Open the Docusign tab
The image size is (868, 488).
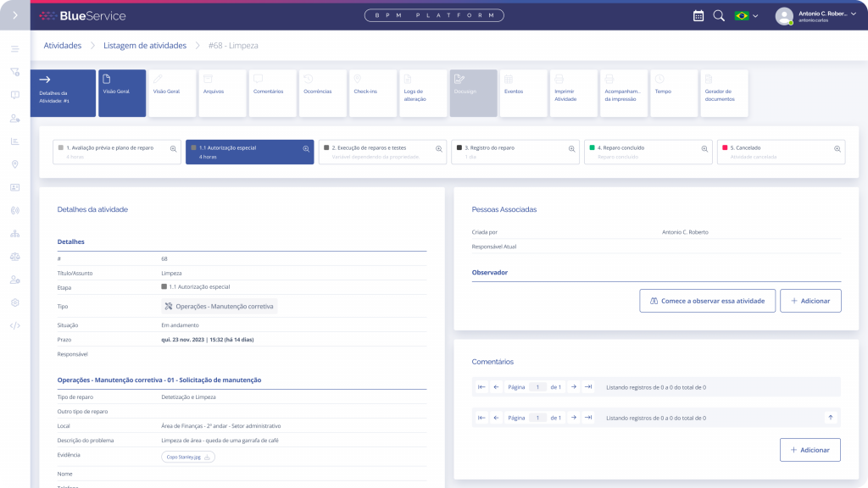pos(473,93)
